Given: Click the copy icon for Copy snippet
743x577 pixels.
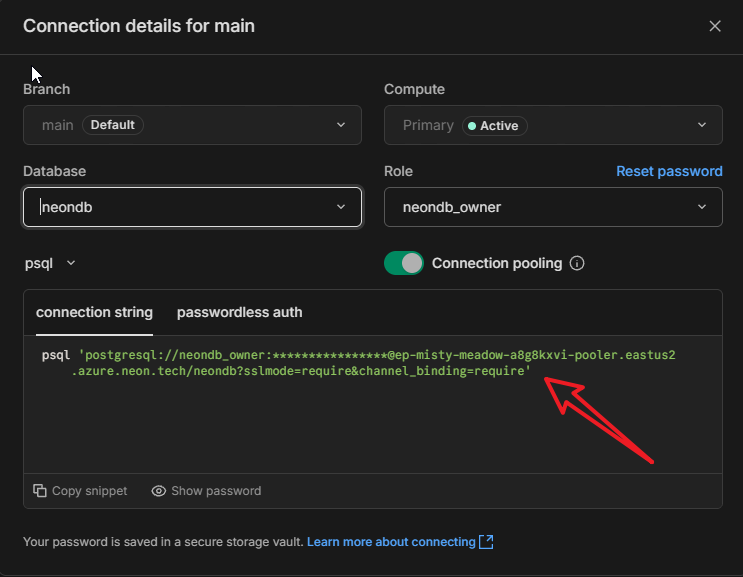Looking at the screenshot, I should point(40,491).
